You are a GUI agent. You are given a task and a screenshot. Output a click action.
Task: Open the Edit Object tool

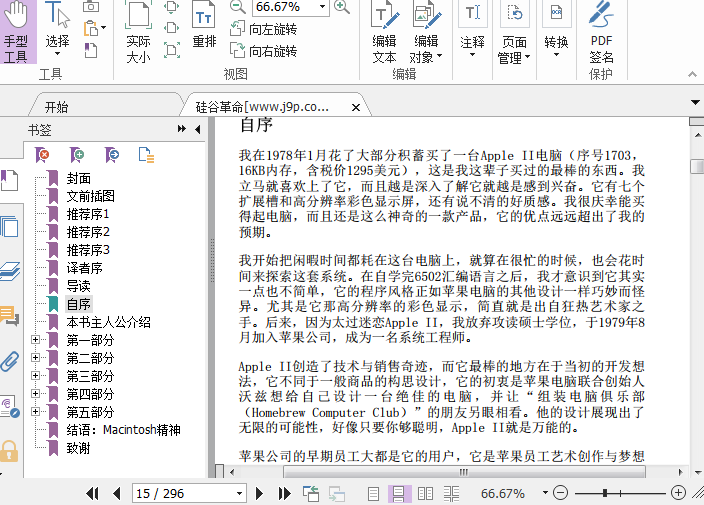(426, 32)
